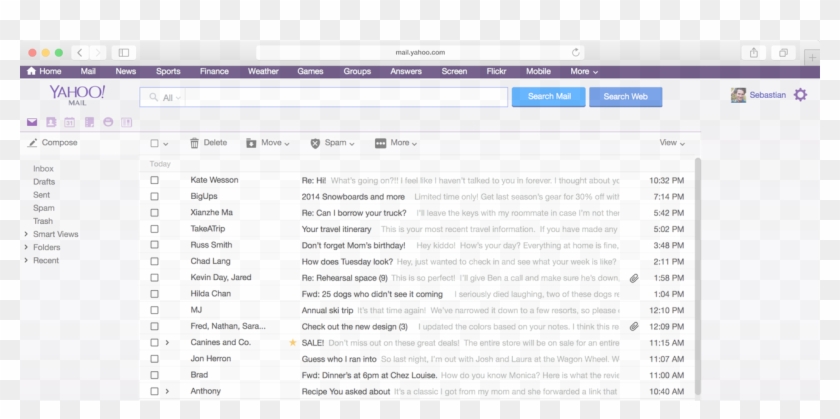Go back with the browser back arrow
The width and height of the screenshot is (840, 419).
click(x=80, y=53)
